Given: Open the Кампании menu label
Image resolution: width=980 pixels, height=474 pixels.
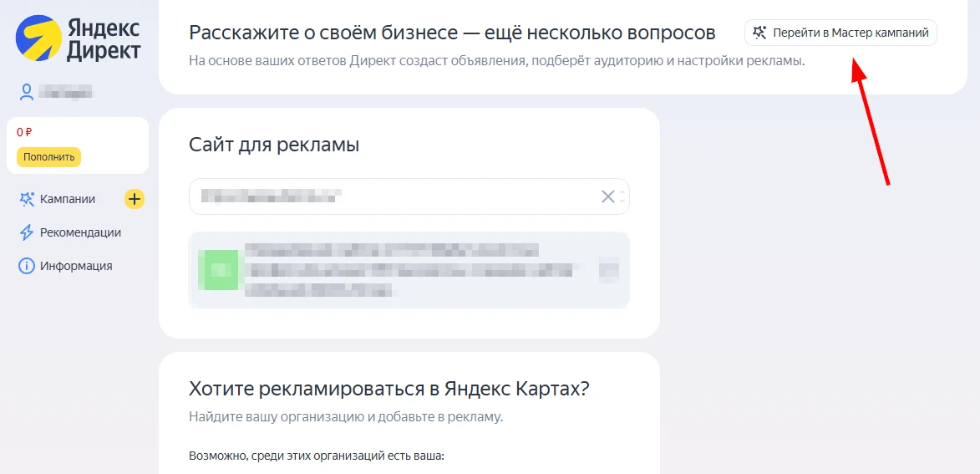Looking at the screenshot, I should [x=68, y=199].
